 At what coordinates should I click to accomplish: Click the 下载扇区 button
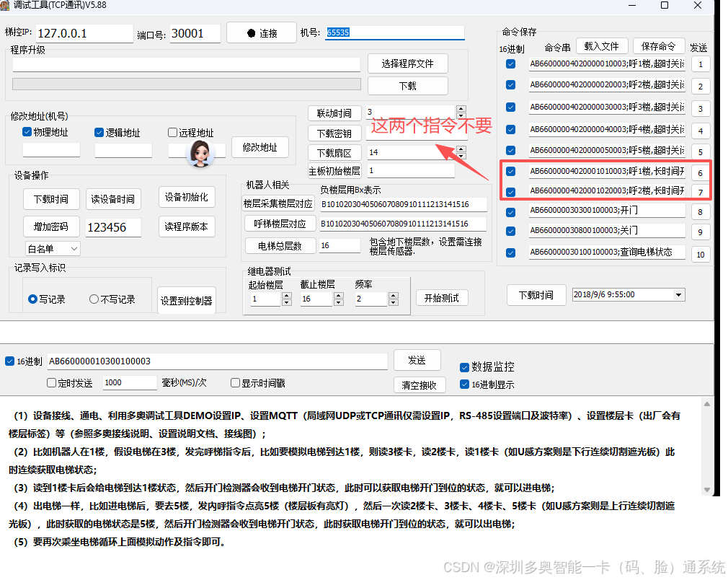point(334,153)
